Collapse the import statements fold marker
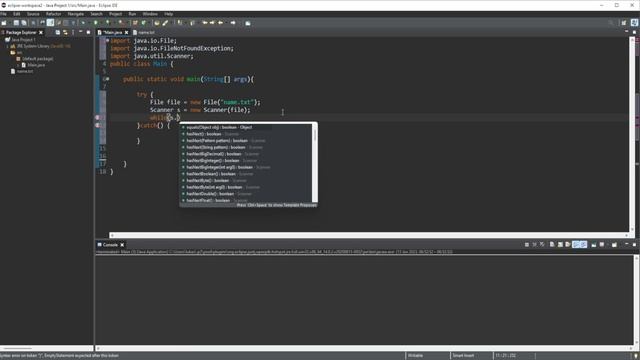This screenshot has width=640, height=360. tap(107, 40)
